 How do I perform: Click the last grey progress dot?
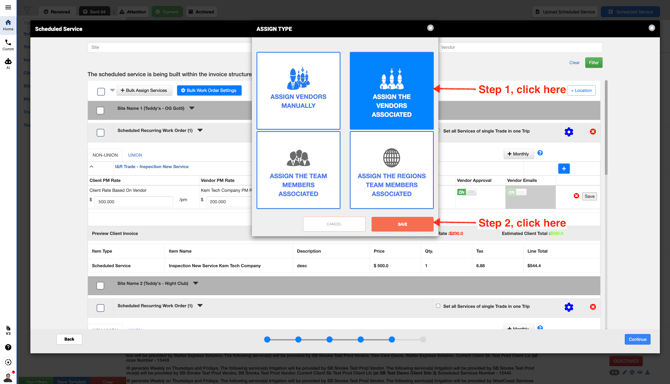point(423,340)
